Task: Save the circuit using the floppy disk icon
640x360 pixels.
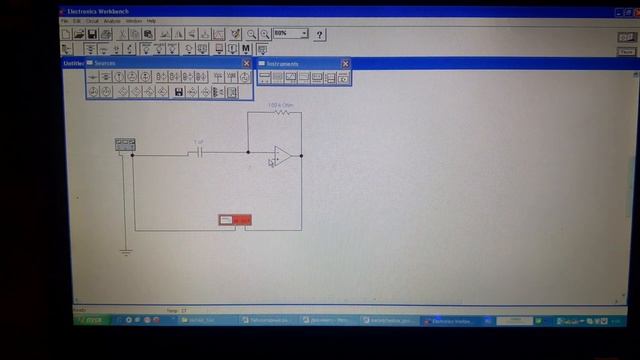Action: (x=92, y=34)
